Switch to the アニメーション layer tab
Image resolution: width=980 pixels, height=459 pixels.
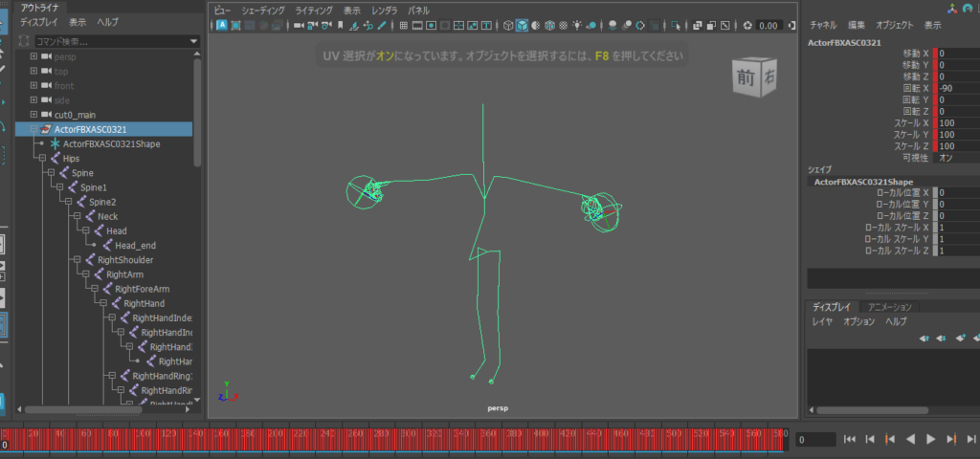[x=889, y=307]
